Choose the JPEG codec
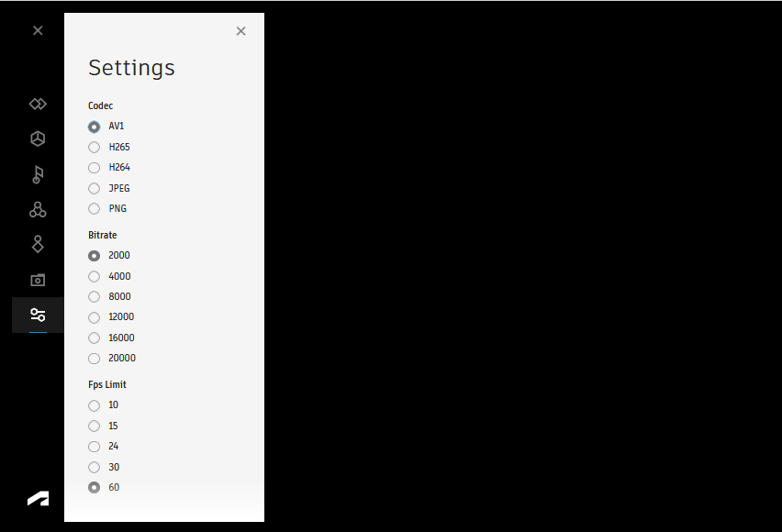Image resolution: width=782 pixels, height=532 pixels. [95, 188]
